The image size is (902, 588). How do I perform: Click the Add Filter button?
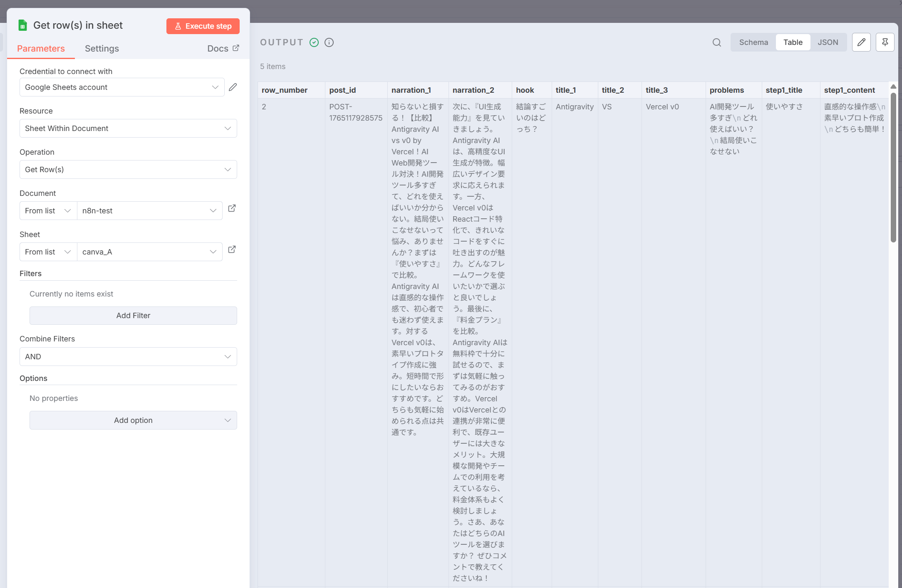(x=133, y=316)
